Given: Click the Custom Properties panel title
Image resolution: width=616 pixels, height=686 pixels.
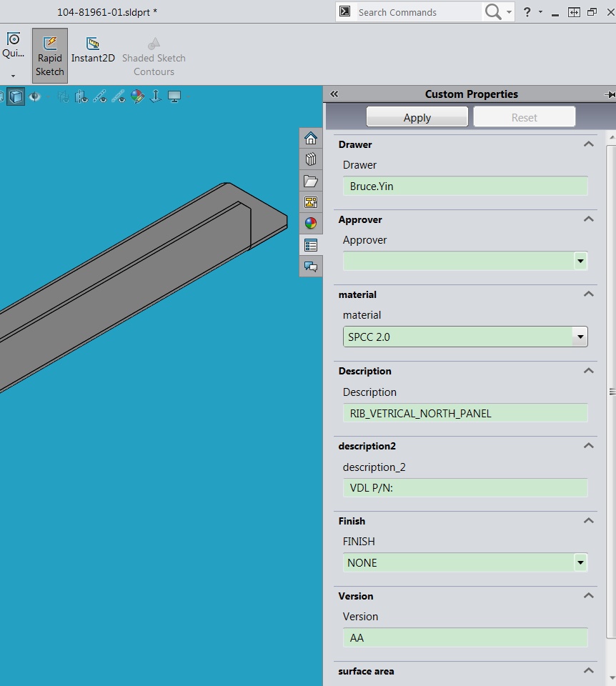Looking at the screenshot, I should (x=471, y=94).
